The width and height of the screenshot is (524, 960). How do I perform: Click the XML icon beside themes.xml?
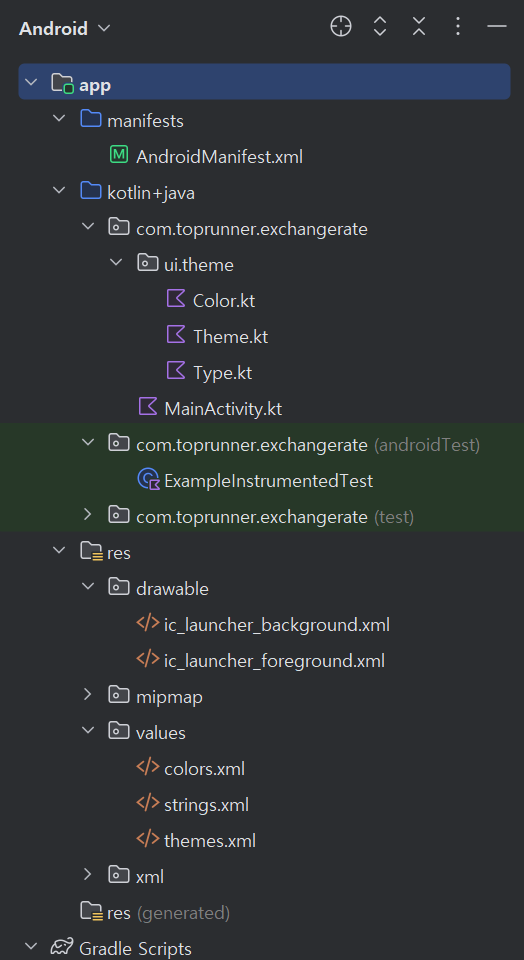coord(148,839)
